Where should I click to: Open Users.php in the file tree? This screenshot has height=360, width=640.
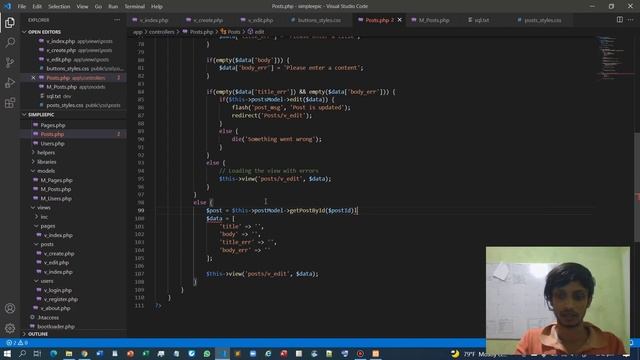click(x=52, y=144)
